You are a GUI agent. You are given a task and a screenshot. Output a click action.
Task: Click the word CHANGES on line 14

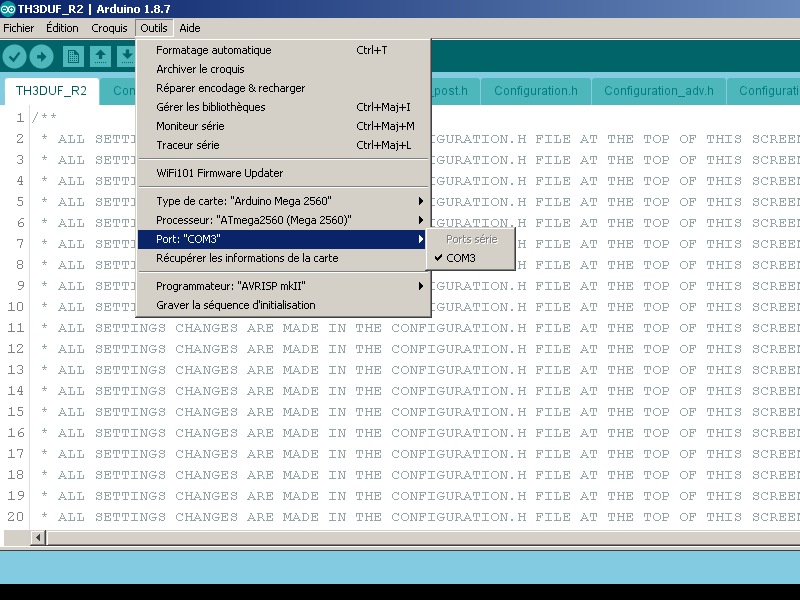coord(206,391)
